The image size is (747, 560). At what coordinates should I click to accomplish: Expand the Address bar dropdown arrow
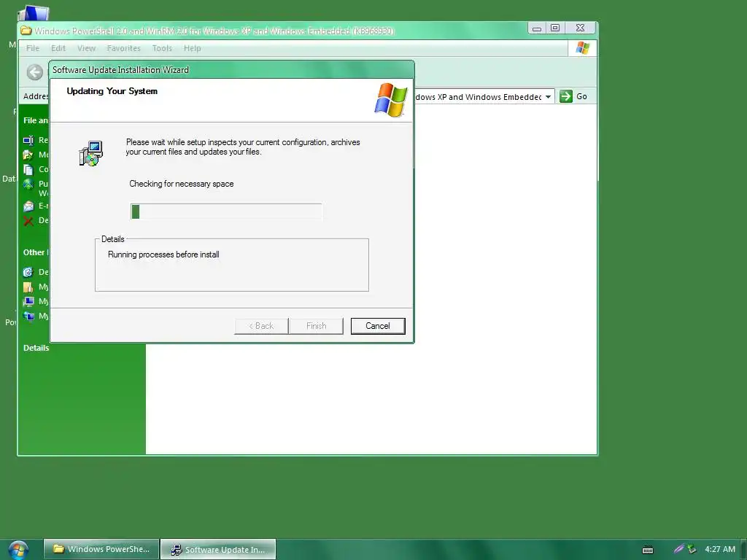point(549,97)
